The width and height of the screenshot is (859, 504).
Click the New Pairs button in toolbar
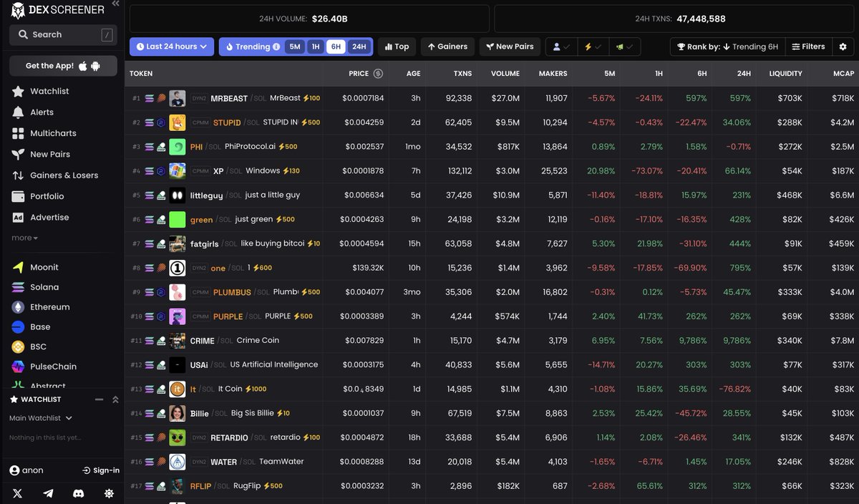510,47
